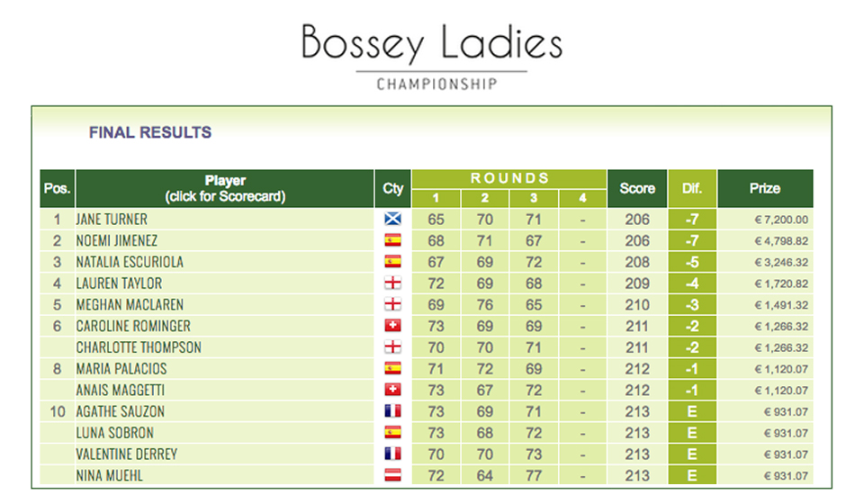Click Spain flag next to Noemi Jimenez
This screenshot has width=864, height=504.
point(392,240)
